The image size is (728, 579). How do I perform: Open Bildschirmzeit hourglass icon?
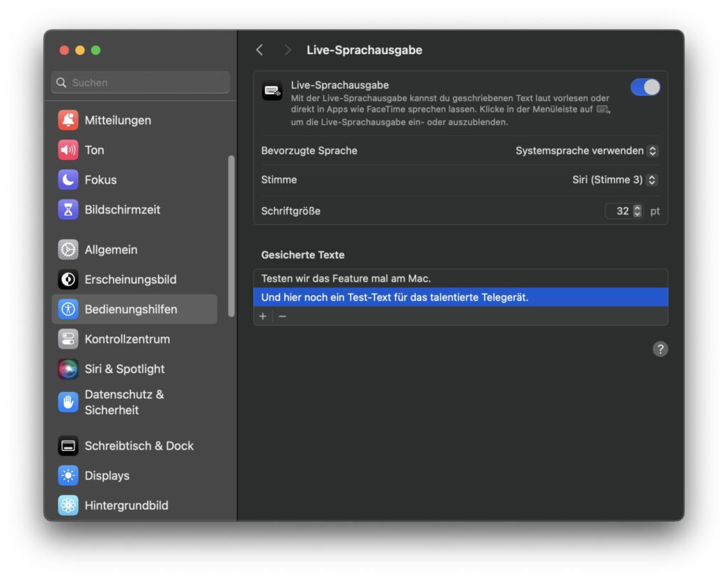(68, 210)
